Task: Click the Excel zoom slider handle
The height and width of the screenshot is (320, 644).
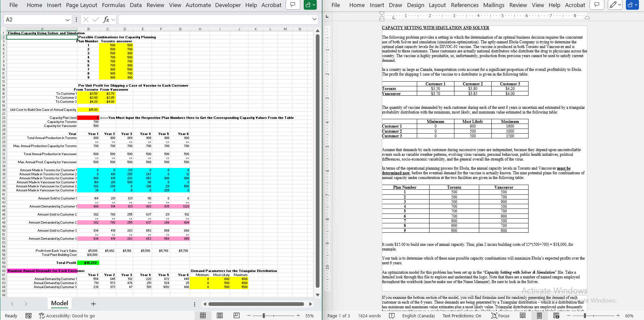Action: click(264, 316)
